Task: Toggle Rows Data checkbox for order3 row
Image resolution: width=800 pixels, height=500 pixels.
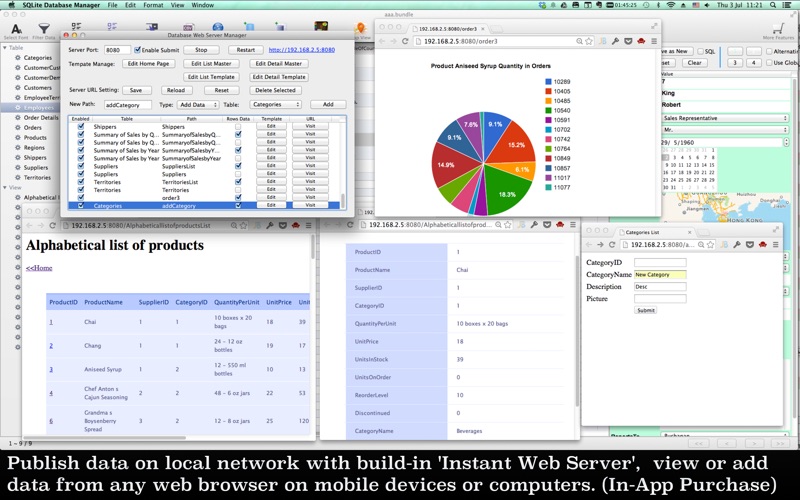Action: click(238, 197)
